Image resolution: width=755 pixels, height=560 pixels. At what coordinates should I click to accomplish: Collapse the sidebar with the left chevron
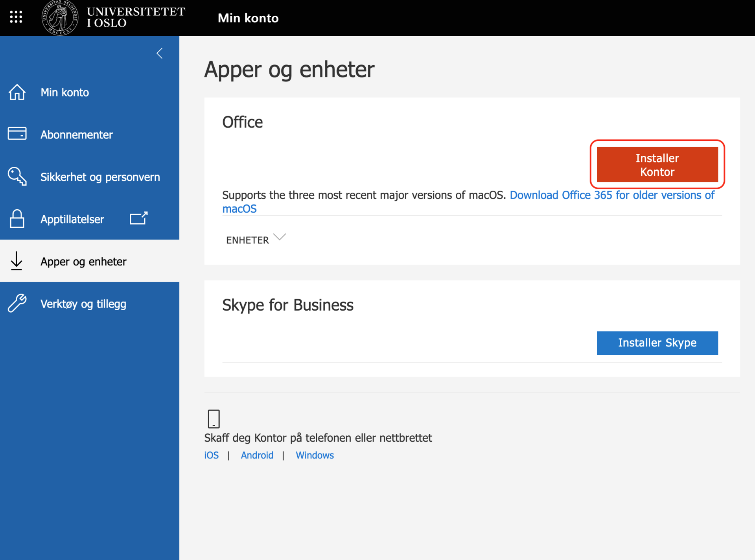coord(160,53)
